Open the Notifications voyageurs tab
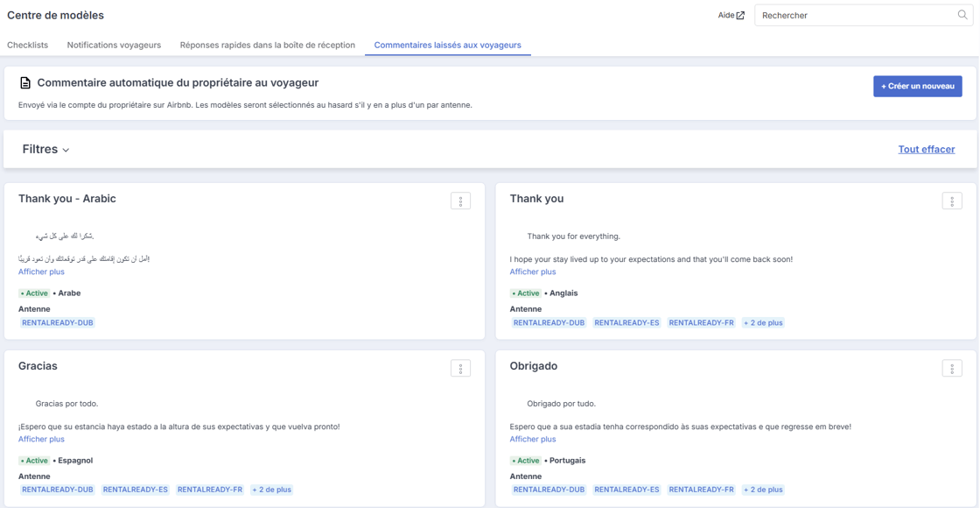The height and width of the screenshot is (508, 980). click(115, 45)
